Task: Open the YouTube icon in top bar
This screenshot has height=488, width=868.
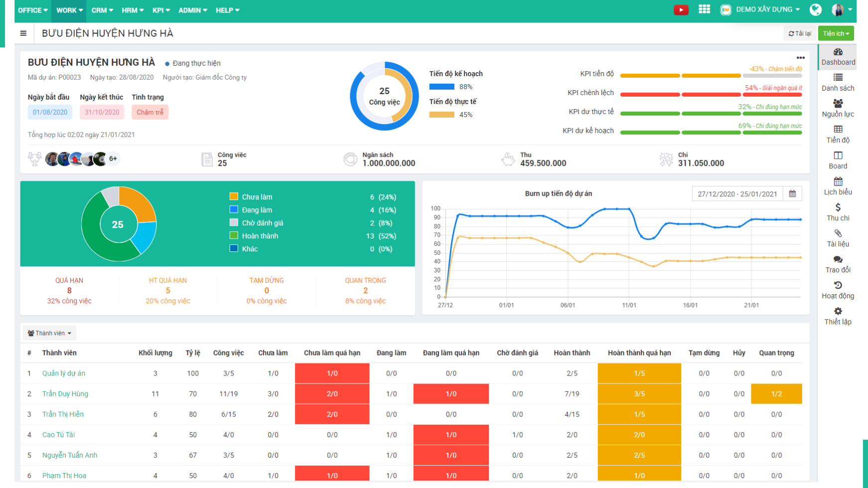Action: click(x=681, y=9)
